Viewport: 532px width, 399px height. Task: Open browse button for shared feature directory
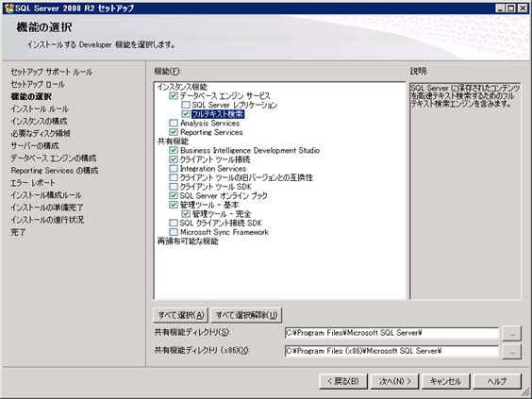(511, 333)
